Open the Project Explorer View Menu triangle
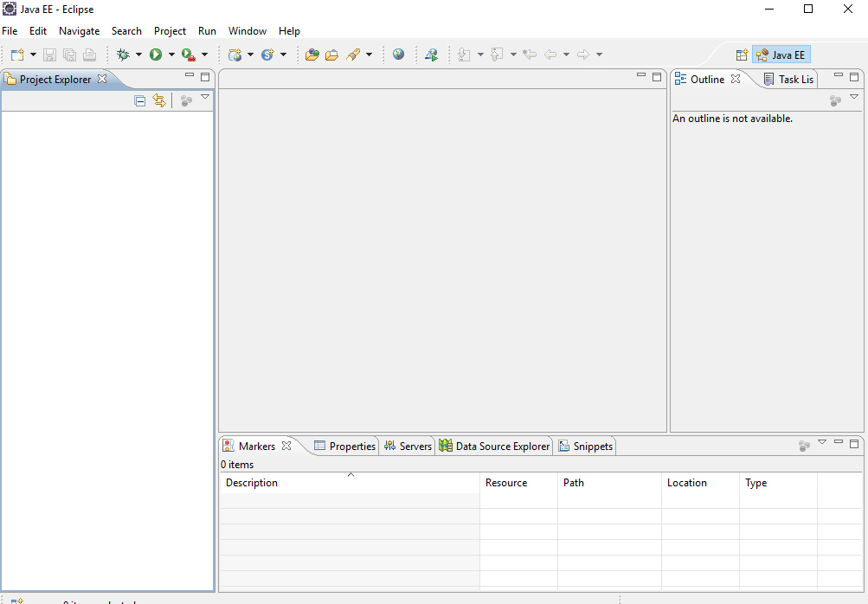This screenshot has height=604, width=868. tap(205, 97)
